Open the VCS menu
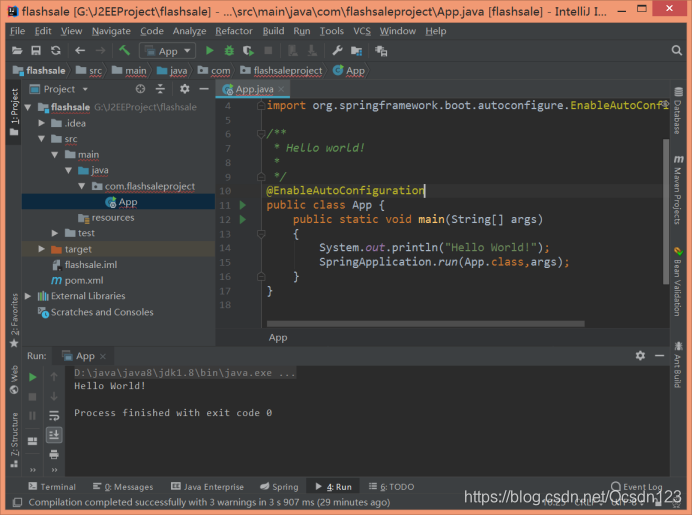The height and width of the screenshot is (516, 692). point(362,31)
